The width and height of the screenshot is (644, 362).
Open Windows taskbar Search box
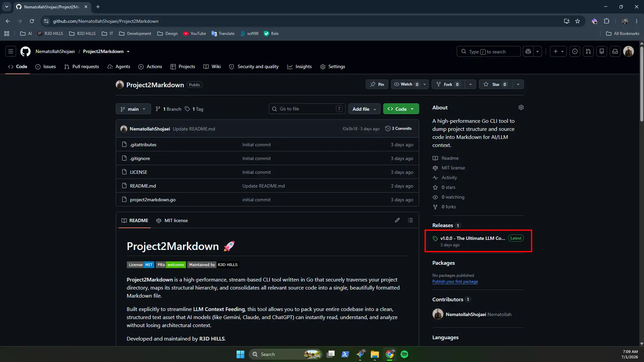pos(286,354)
